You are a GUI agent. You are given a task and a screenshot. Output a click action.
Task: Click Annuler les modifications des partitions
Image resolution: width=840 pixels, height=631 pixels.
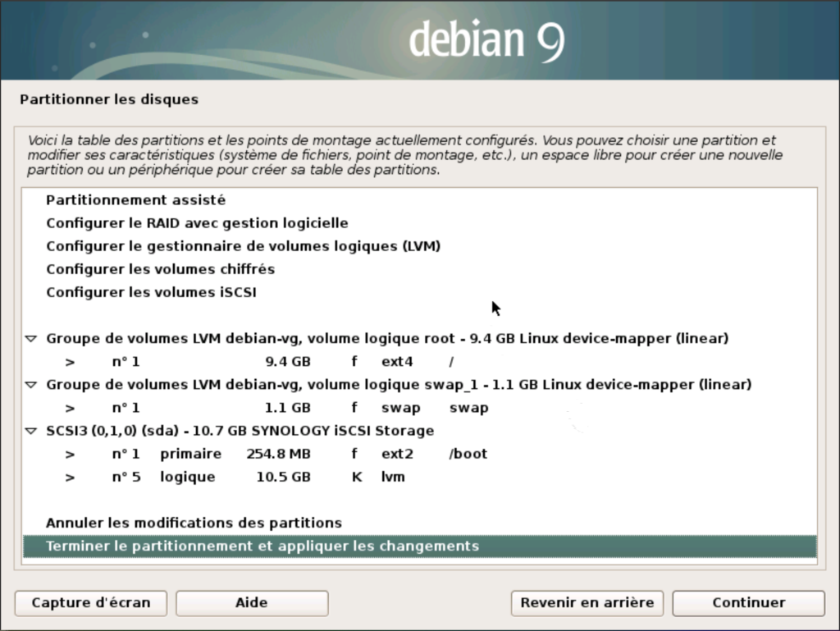194,523
